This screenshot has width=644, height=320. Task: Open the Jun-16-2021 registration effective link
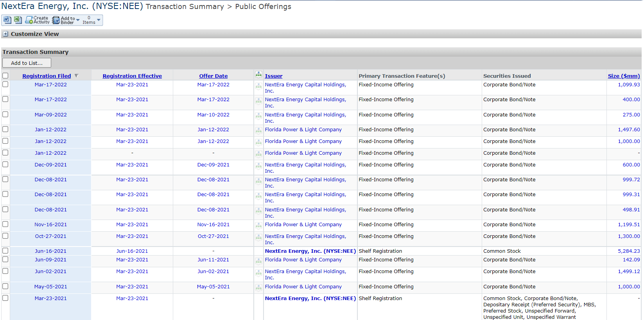pyautogui.click(x=132, y=251)
